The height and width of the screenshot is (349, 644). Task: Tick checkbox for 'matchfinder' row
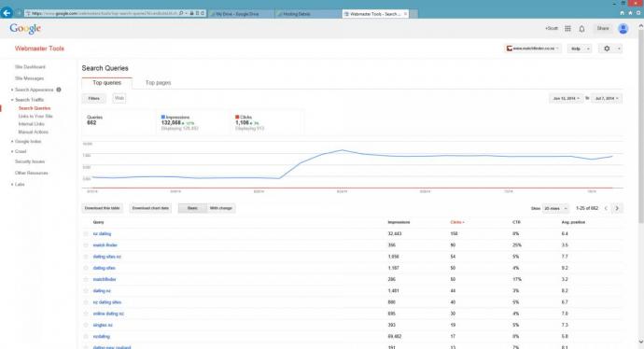click(86, 279)
